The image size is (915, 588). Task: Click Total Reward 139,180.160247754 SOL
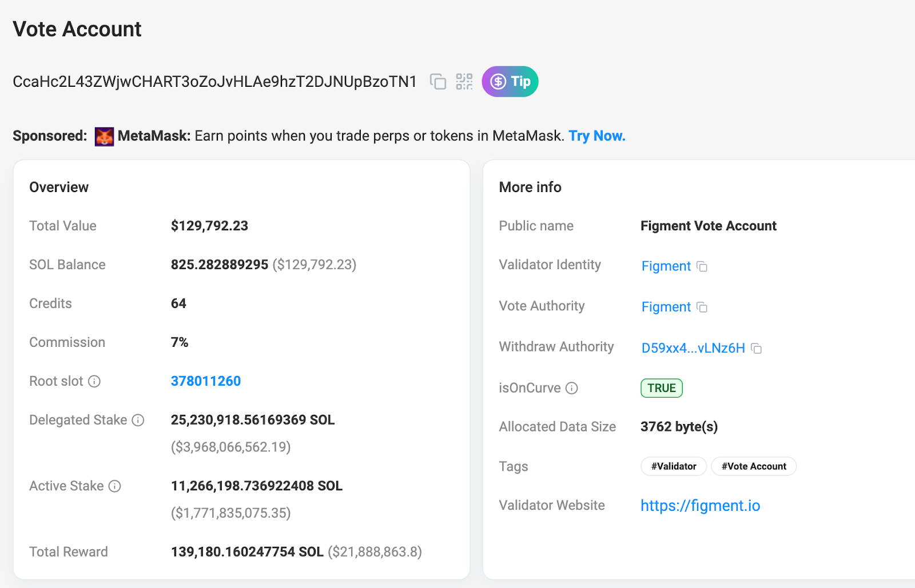tap(247, 552)
